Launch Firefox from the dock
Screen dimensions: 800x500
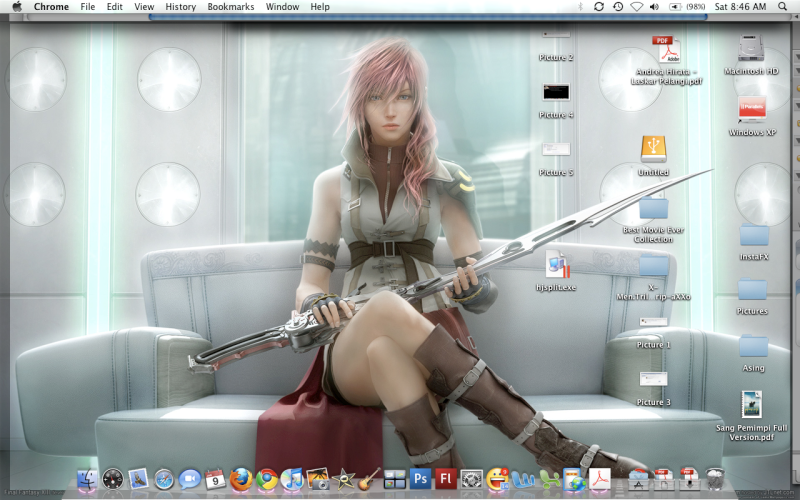pyautogui.click(x=241, y=480)
